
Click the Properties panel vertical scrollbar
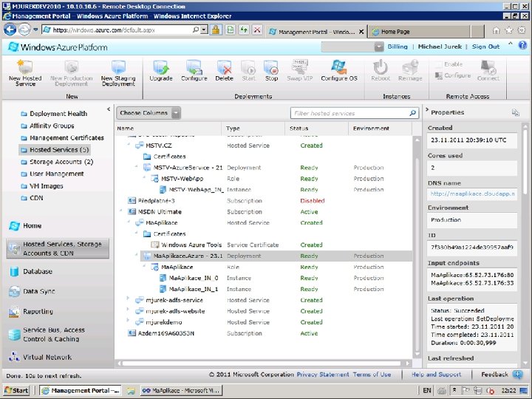(525, 160)
